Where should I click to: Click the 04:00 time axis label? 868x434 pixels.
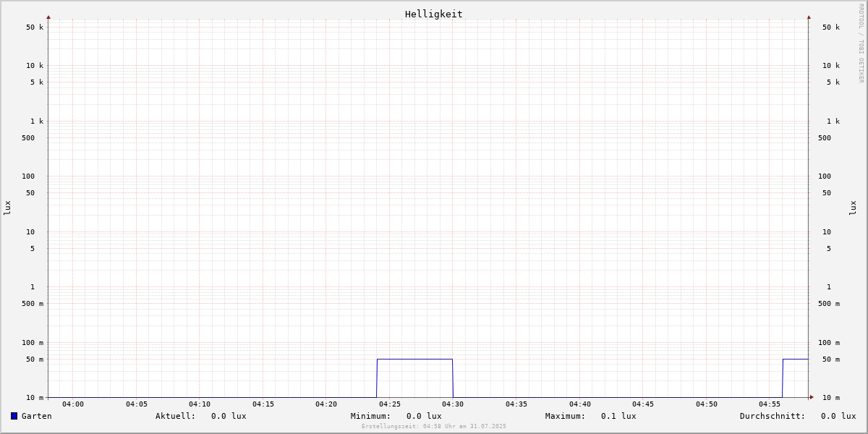pos(73,404)
